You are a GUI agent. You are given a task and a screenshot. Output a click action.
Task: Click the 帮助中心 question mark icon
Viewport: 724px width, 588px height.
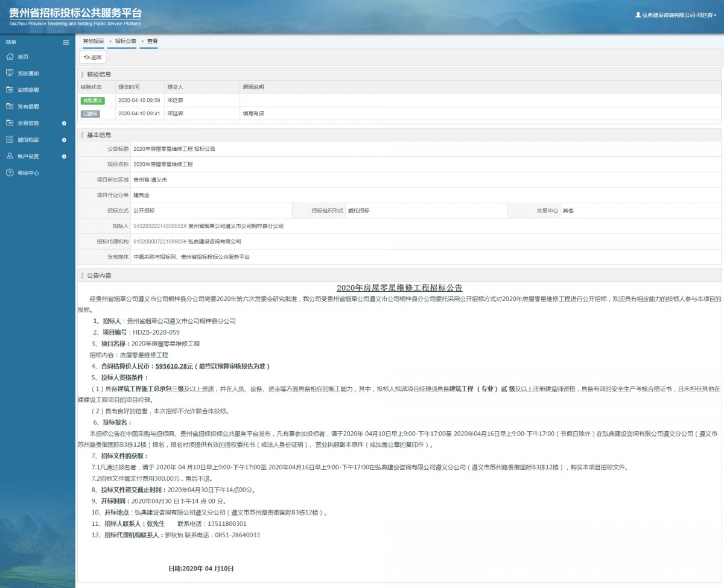click(x=10, y=172)
